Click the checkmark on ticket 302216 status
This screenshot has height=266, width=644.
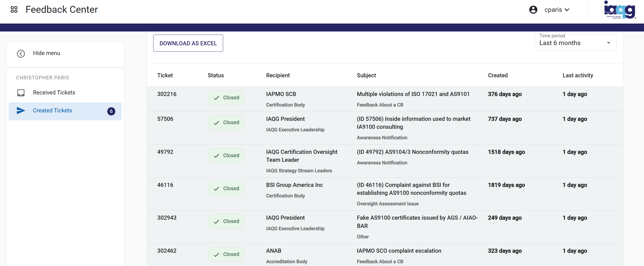pos(216,98)
